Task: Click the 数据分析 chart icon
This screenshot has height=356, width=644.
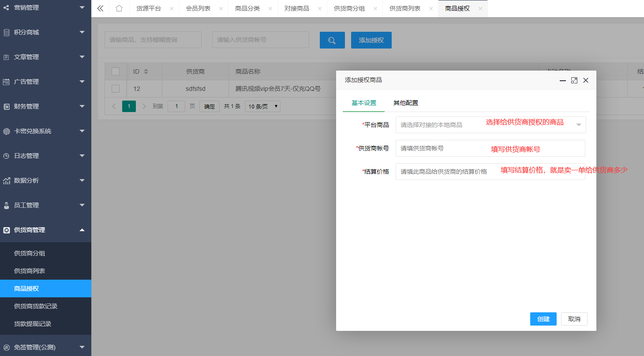Action: pos(6,180)
